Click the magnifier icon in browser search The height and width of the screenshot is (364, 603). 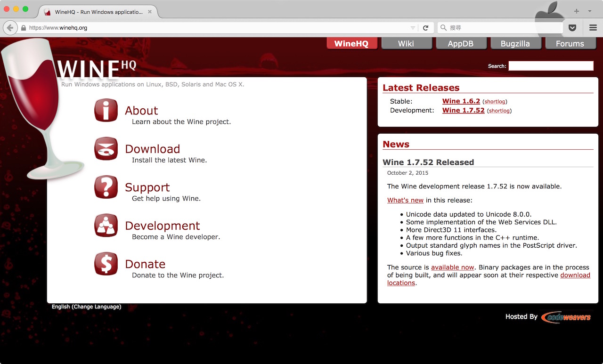(x=443, y=28)
